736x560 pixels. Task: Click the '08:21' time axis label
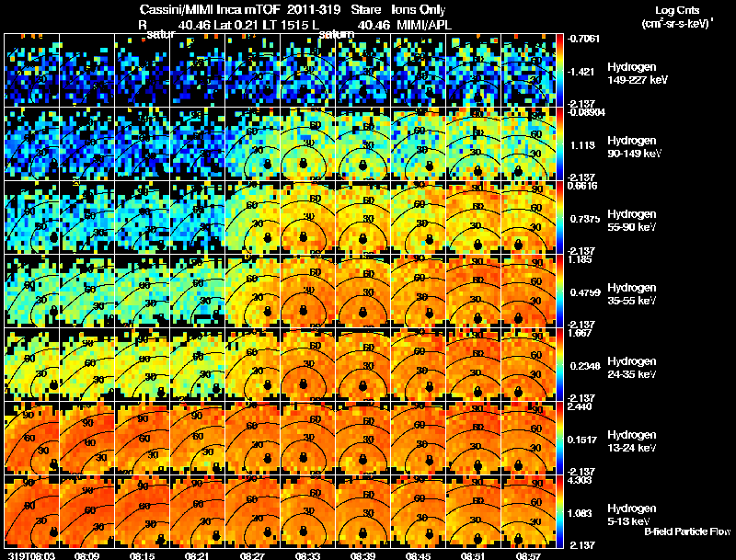[197, 555]
